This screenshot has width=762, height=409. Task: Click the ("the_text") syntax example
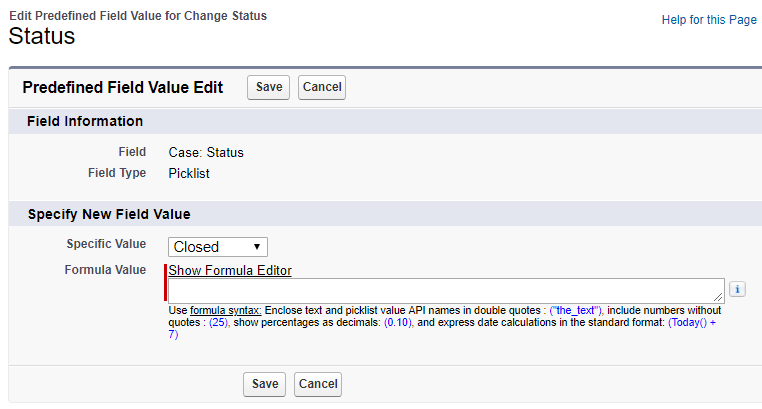coord(575,311)
